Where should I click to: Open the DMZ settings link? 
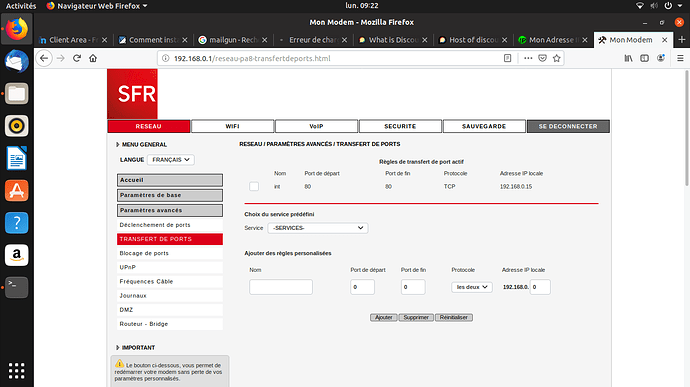click(170, 310)
